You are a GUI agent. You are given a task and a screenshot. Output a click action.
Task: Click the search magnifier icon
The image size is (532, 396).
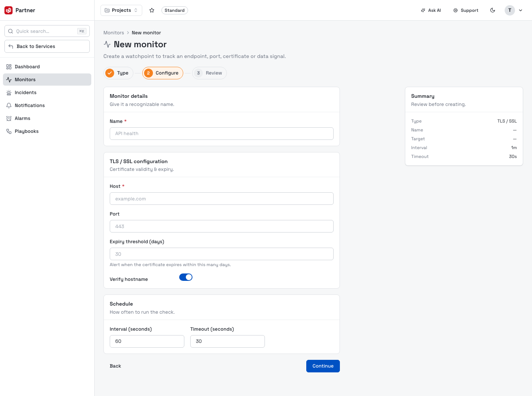pyautogui.click(x=11, y=31)
